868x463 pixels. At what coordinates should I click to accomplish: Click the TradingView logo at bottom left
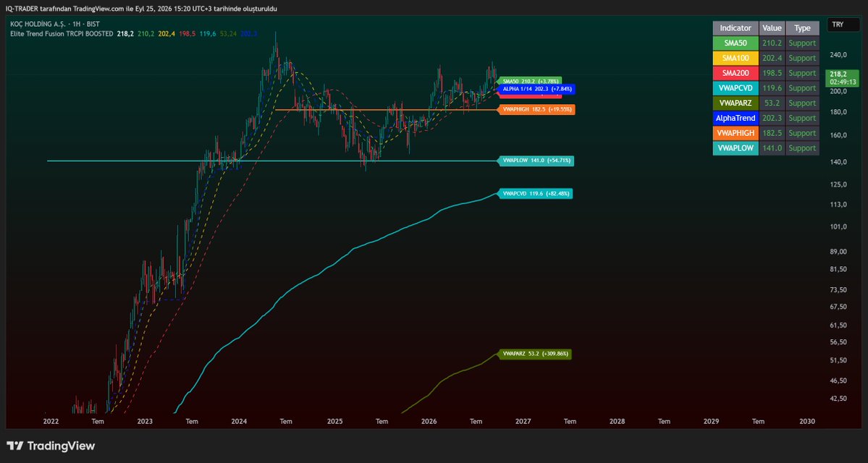(x=51, y=446)
